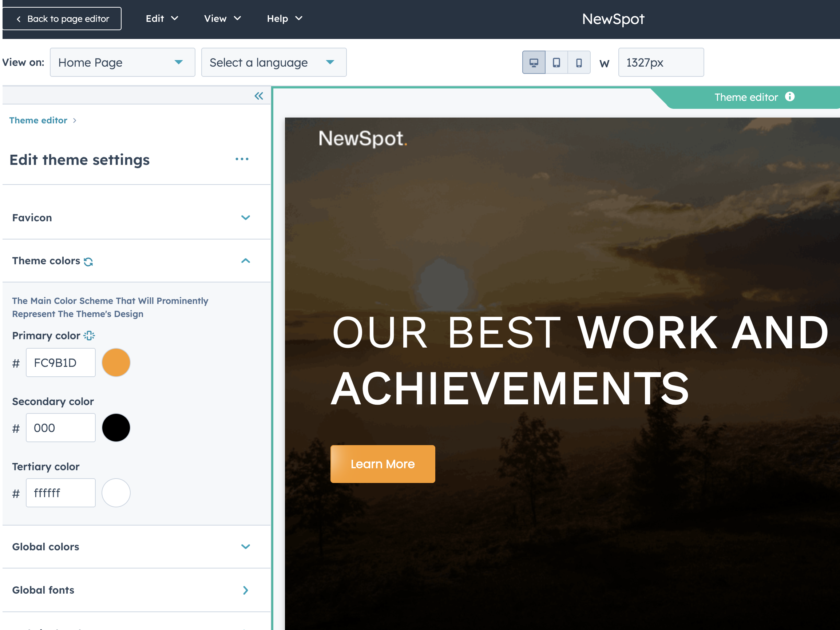Open the Global fonts settings
This screenshot has height=630, width=840.
(245, 590)
